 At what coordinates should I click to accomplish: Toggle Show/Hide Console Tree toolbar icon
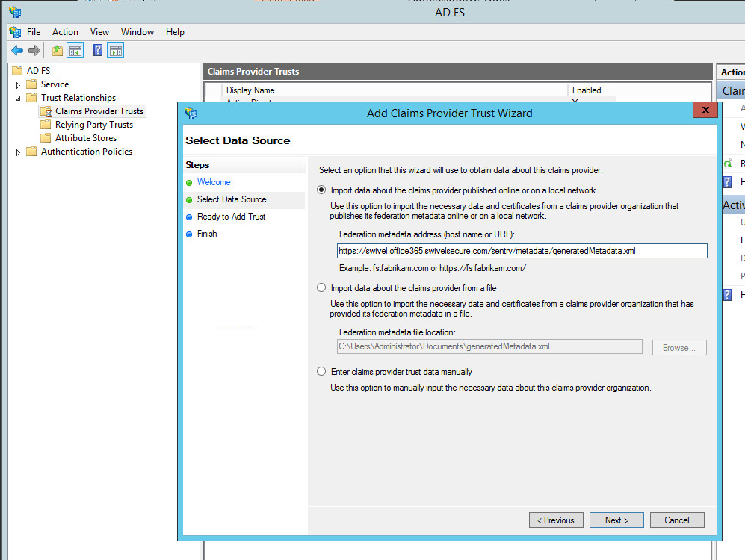pos(75,51)
